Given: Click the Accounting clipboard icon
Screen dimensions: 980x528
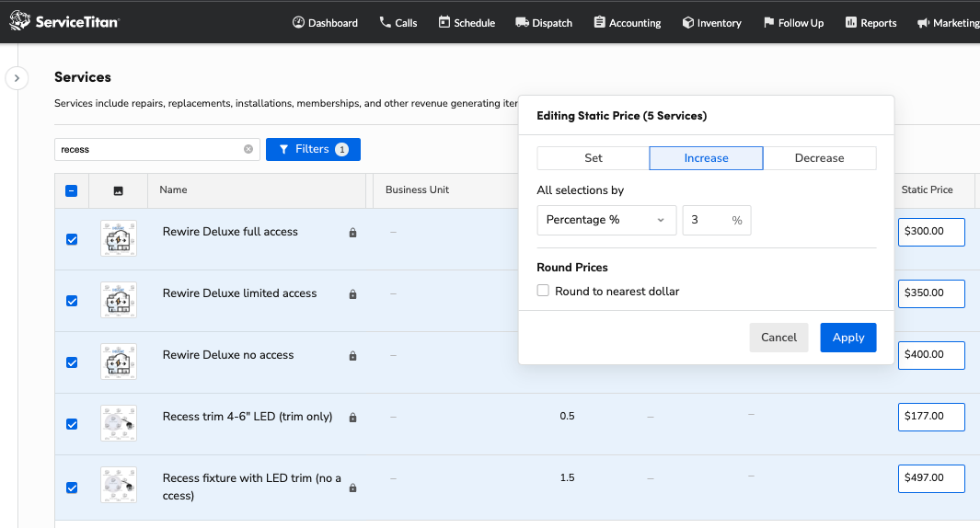Looking at the screenshot, I should point(599,22).
